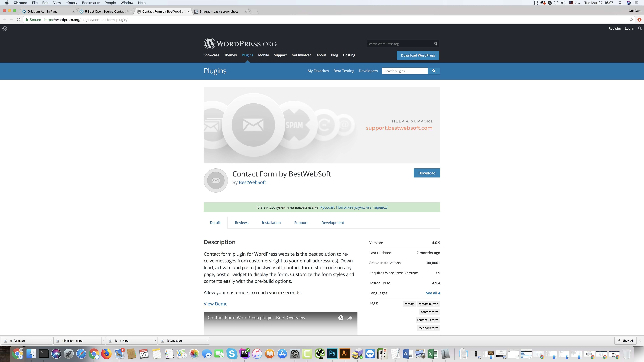Expand form-7.jpg download options arrow
This screenshot has width=644, height=362.
[155, 340]
